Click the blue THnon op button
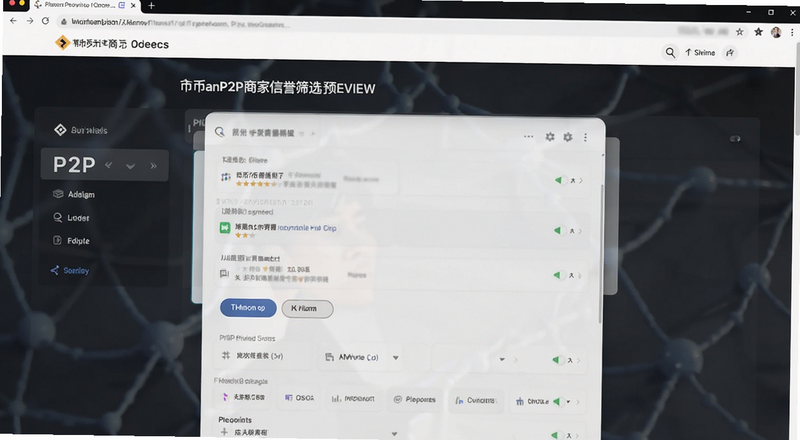Image resolution: width=800 pixels, height=440 pixels. tap(248, 308)
